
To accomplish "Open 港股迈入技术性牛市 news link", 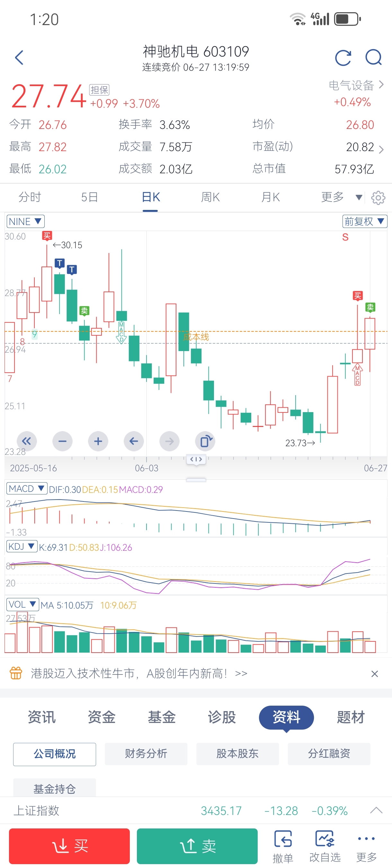I will (x=139, y=673).
